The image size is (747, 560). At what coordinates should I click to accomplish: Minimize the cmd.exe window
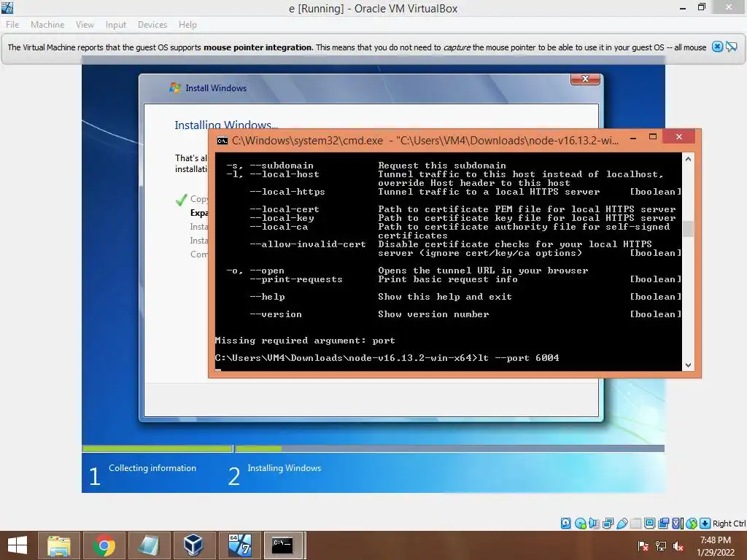[633, 138]
